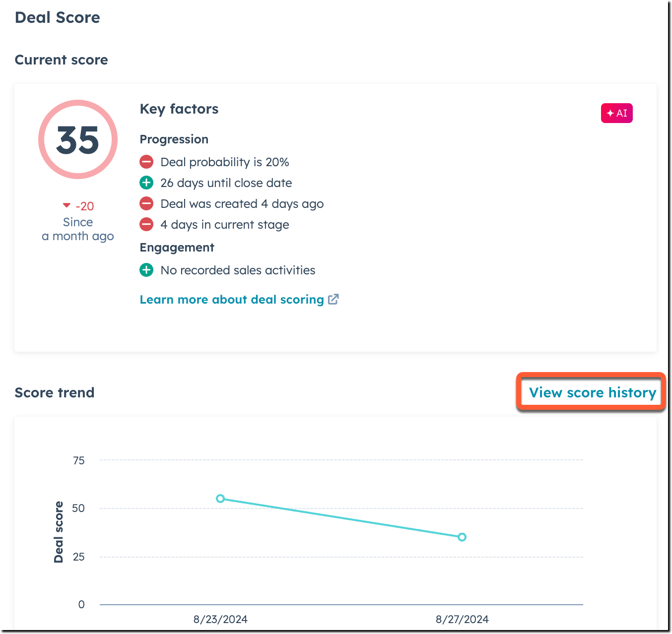Open View score history

(x=592, y=392)
